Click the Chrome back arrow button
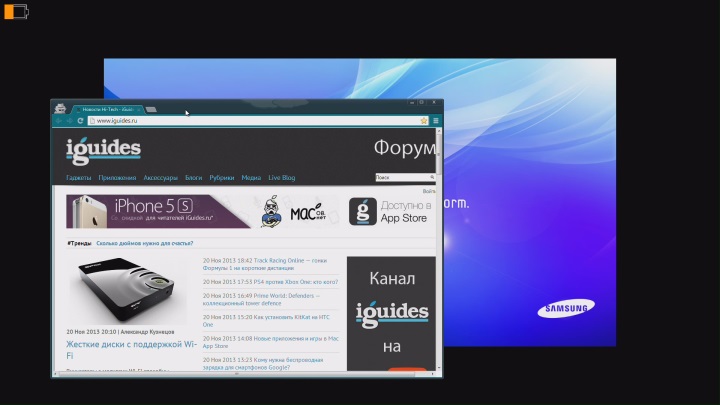This screenshot has height=405, width=720. click(59, 121)
